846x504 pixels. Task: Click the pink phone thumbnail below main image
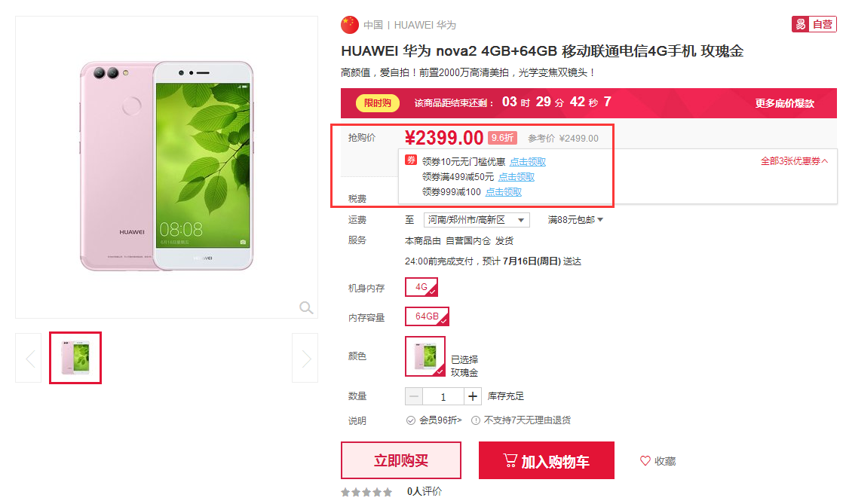click(x=75, y=358)
